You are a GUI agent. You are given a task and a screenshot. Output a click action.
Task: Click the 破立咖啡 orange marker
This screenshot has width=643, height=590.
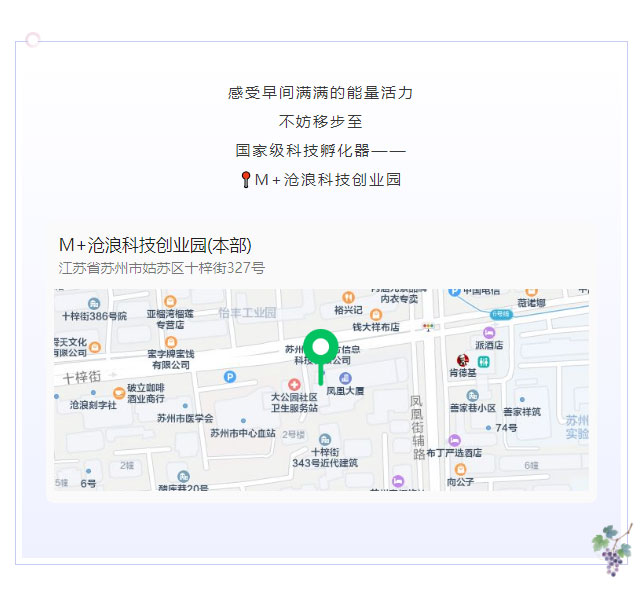tap(120, 393)
